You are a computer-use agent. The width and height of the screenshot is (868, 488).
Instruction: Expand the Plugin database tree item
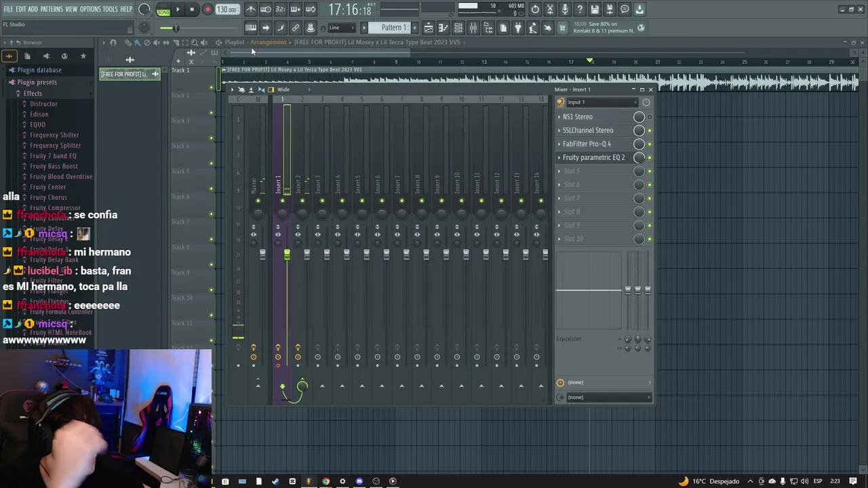(x=39, y=70)
